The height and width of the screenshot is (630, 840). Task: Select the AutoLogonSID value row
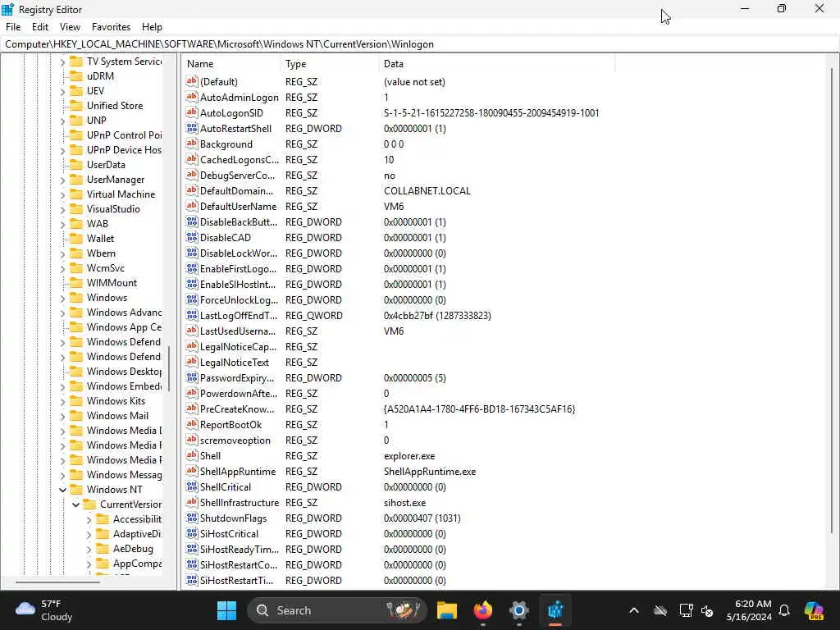click(392, 112)
